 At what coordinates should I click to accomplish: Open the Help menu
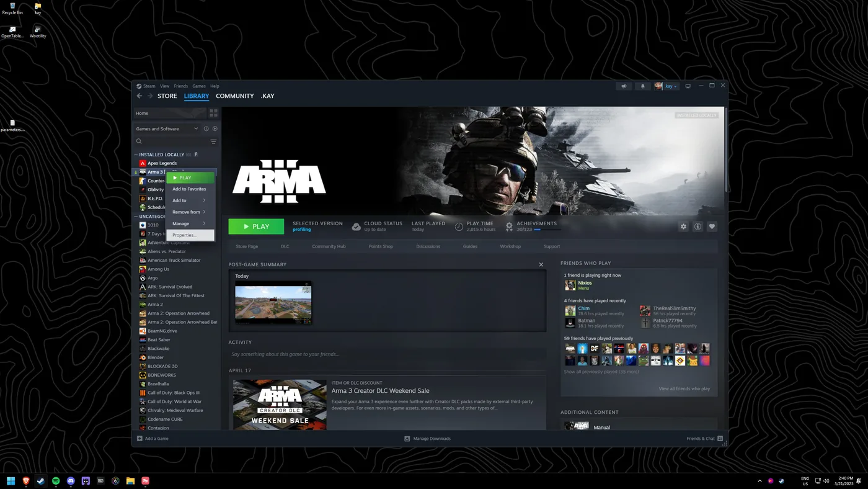point(215,86)
